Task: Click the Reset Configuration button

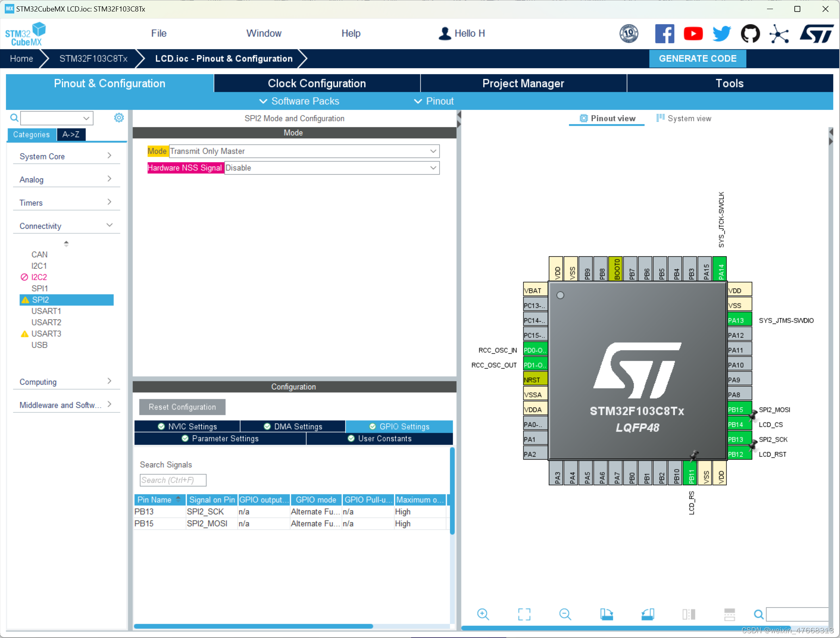Action: (182, 407)
